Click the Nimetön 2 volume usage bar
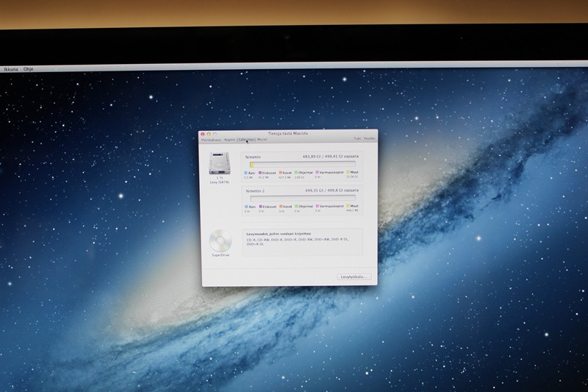The image size is (588, 392). (303, 198)
